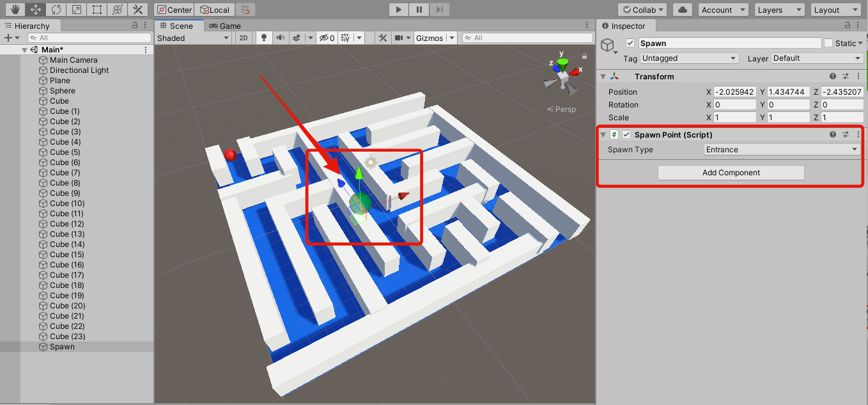Start Play mode
868x405 pixels.
click(399, 10)
